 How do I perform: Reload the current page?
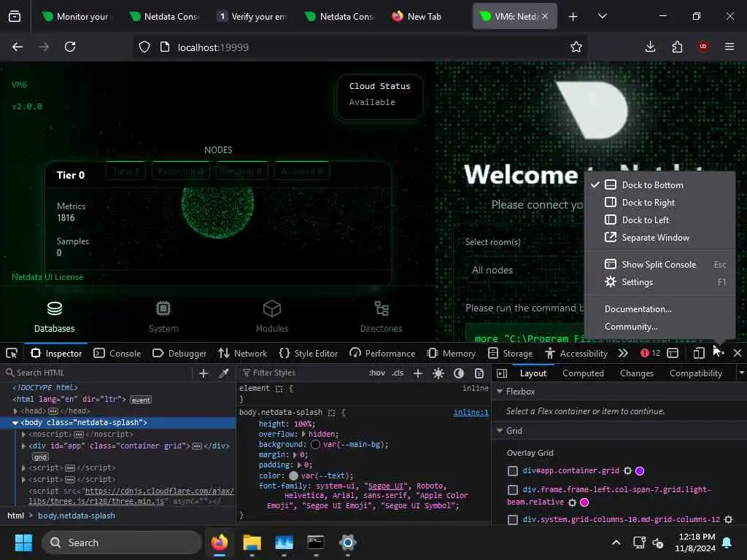70,47
